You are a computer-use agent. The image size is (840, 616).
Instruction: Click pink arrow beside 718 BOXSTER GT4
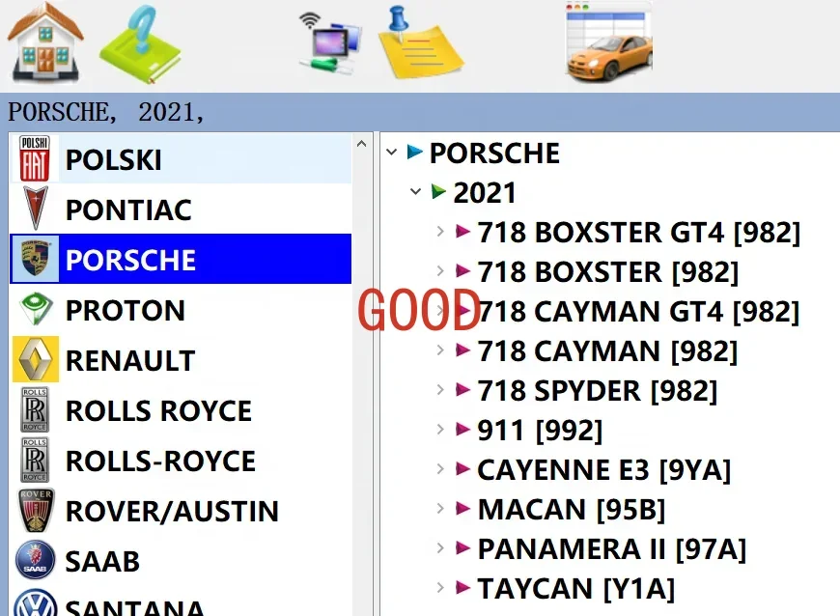[462, 232]
